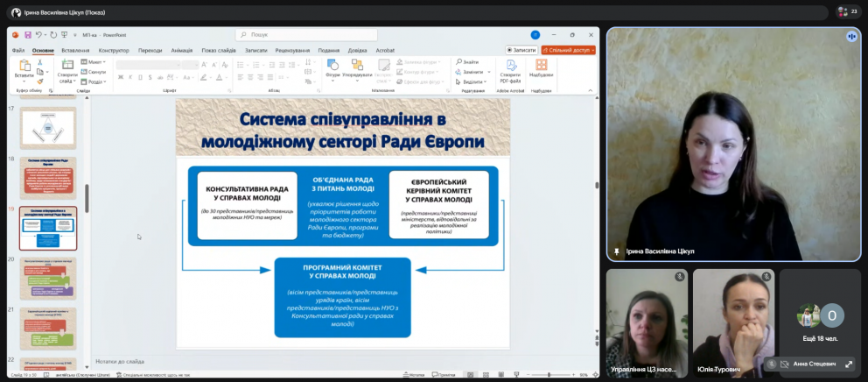Click the Знайти find icon
Viewport: 868px width, 382px height.
pos(467,61)
